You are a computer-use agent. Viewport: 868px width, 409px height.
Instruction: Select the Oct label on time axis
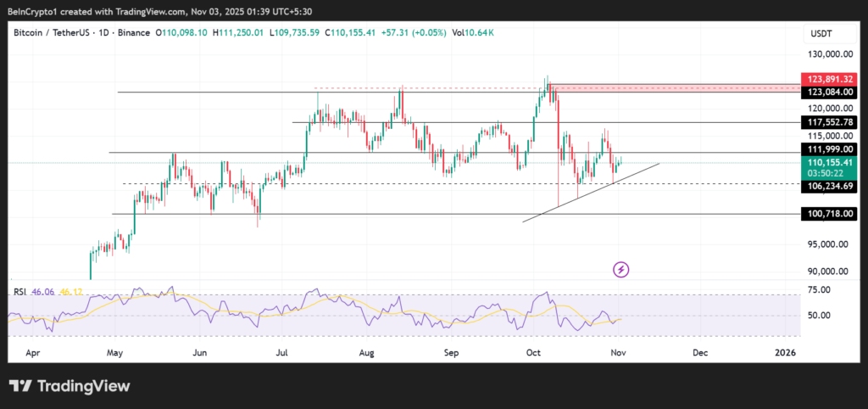[534, 351]
